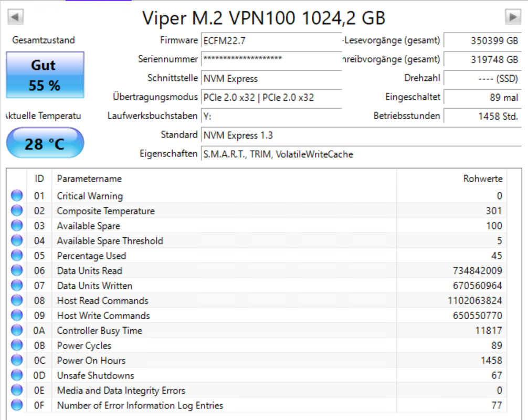The width and height of the screenshot is (528, 420).
Task: Click status orb for Critical Warning
Action: (x=17, y=195)
